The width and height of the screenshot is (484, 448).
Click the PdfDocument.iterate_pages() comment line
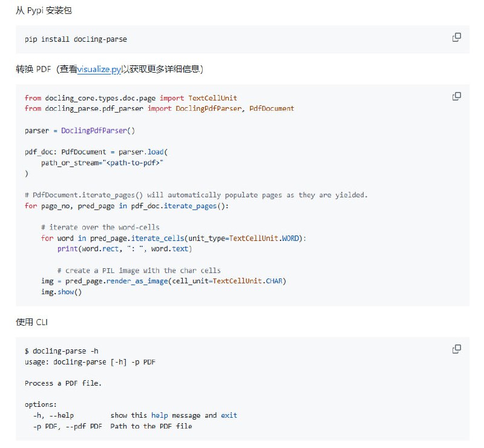(x=196, y=195)
